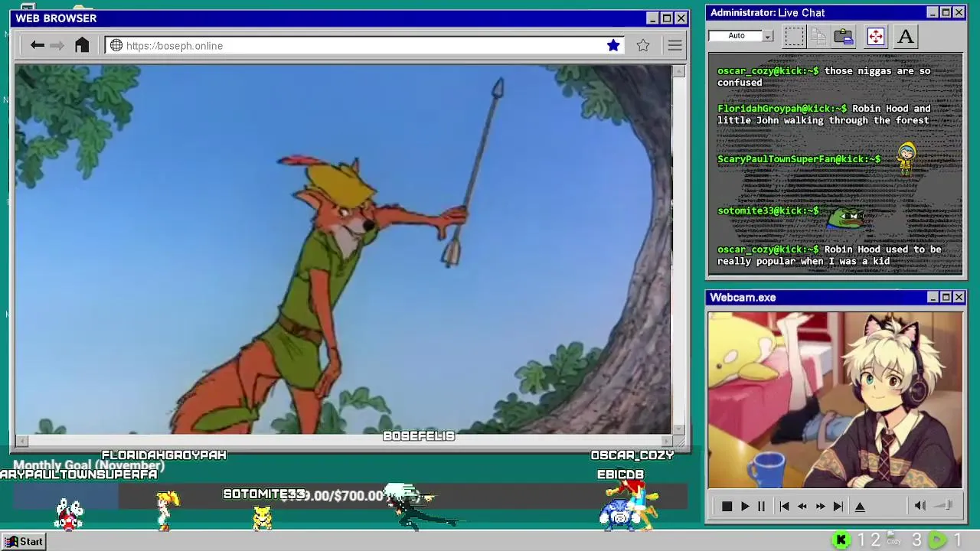980x551 pixels.
Task: Open the Start menu
Action: pyautogui.click(x=24, y=541)
